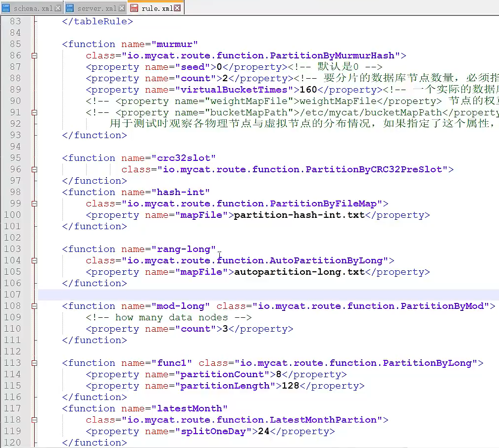The image size is (499, 448).
Task: Click the closing </function> tag on line 93
Action: tap(95, 135)
